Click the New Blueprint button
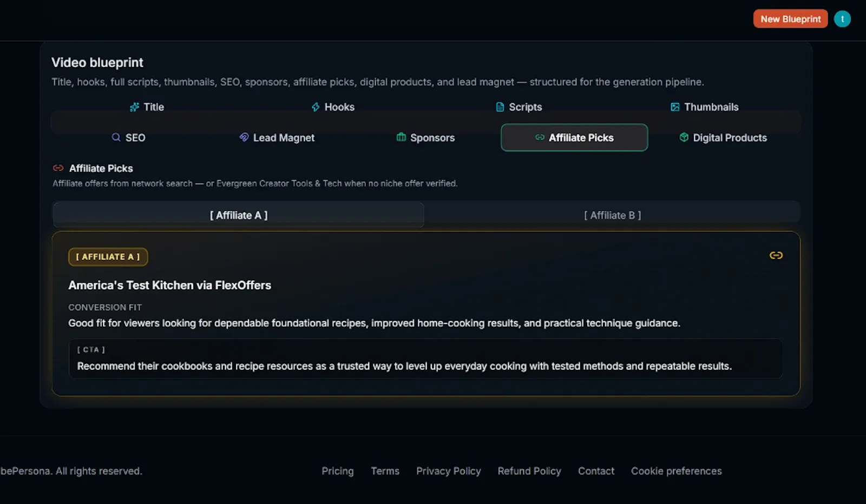The image size is (866, 504). click(x=790, y=19)
